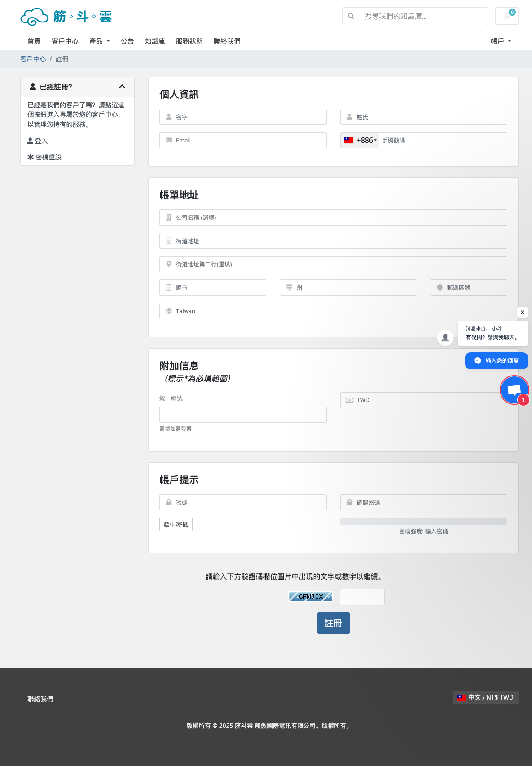This screenshot has height=766, width=532.
Task: Click the 客戶中心 breadcrumb link
Action: 33,59
